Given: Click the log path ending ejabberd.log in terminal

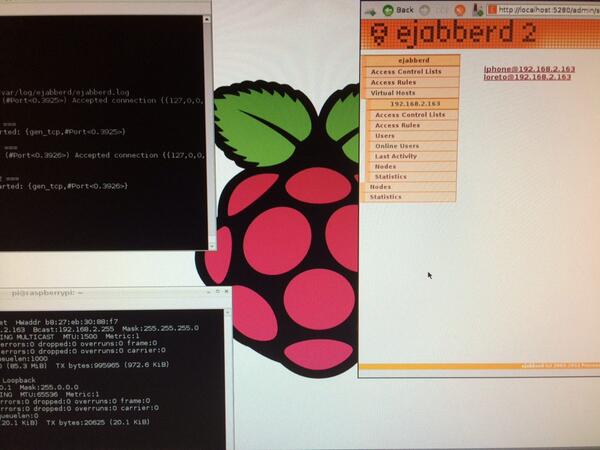Looking at the screenshot, I should click(65, 92).
